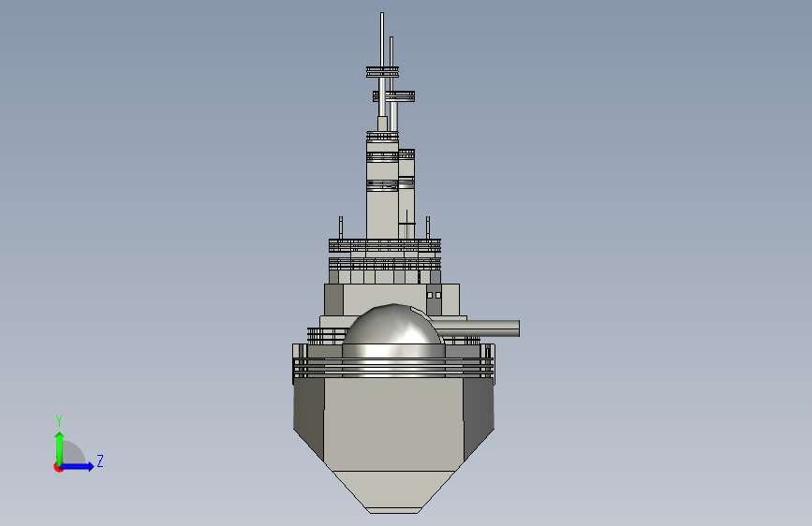
Task: Select the large front hull face
Action: (x=393, y=425)
